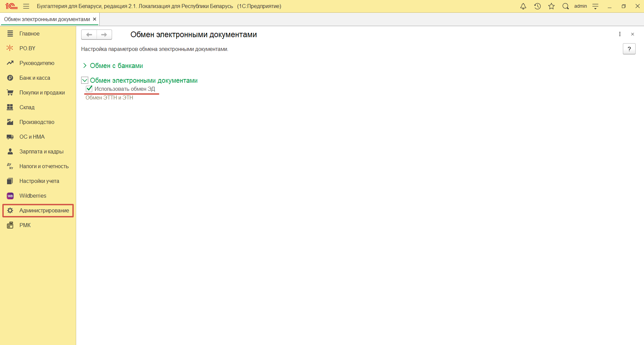The width and height of the screenshot is (644, 345).
Task: Collapse the Обмен электронными документами group
Action: (85, 80)
